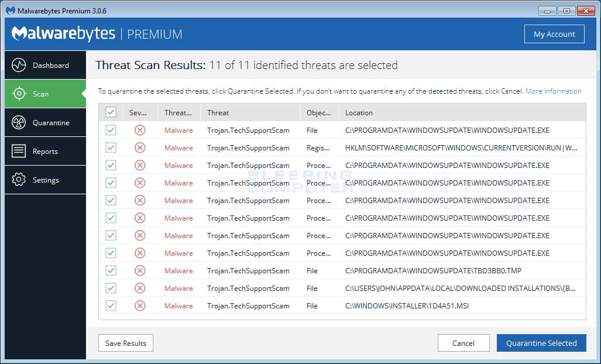Uncheck the registry threat row checkbox
Viewport: 601px width, 364px height.
point(111,147)
